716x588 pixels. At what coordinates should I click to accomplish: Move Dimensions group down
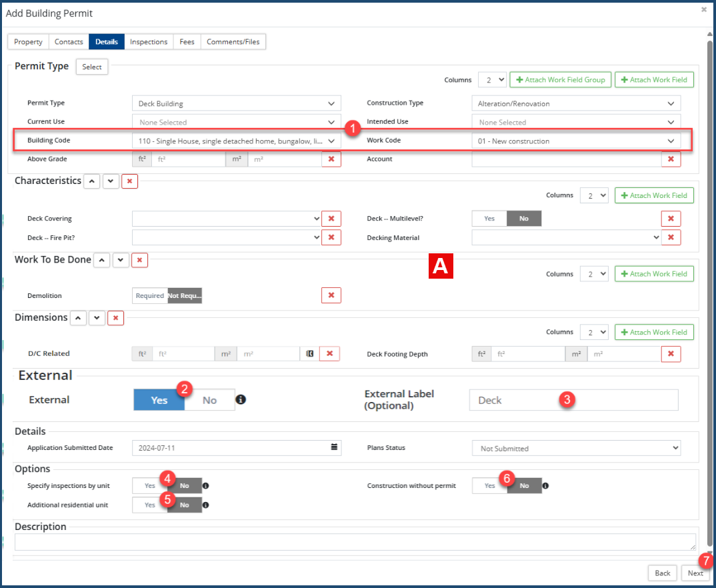point(97,318)
